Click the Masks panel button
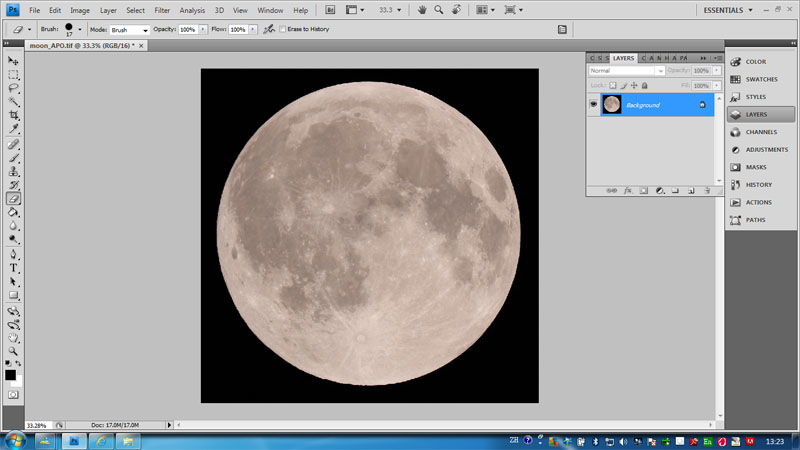Viewport: 800px width, 450px height. pyautogui.click(x=758, y=167)
